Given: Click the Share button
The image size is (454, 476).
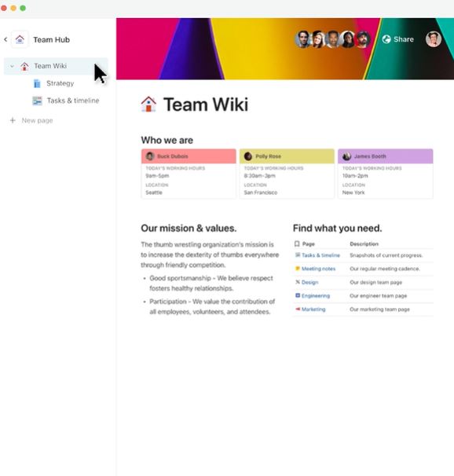Looking at the screenshot, I should 398,39.
